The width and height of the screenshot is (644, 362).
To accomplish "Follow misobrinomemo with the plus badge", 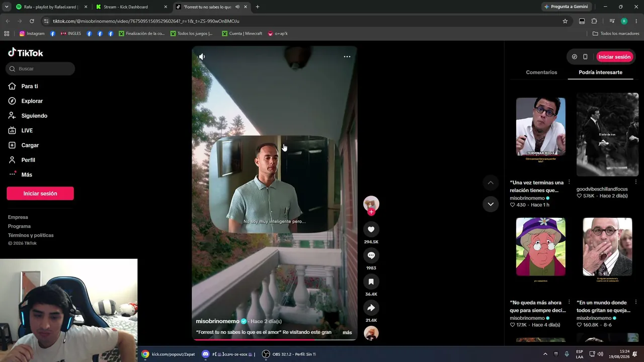I will click(371, 212).
